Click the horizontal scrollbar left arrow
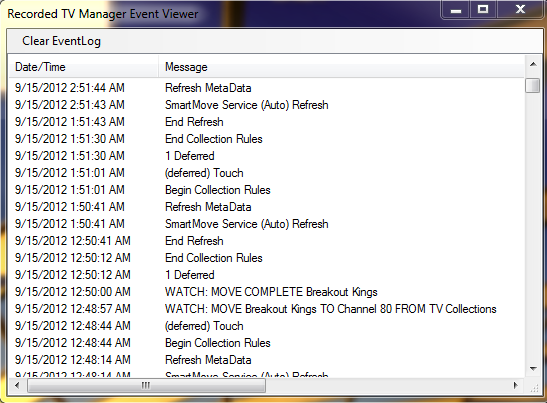 17,385
